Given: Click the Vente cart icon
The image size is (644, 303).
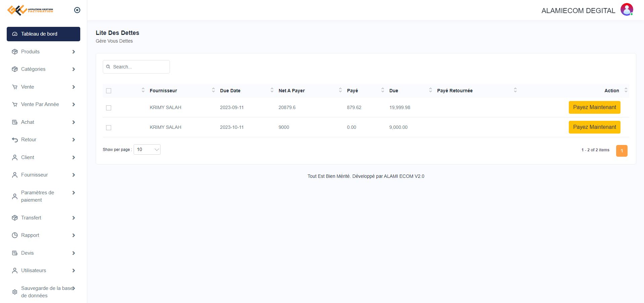Looking at the screenshot, I should click(x=15, y=87).
